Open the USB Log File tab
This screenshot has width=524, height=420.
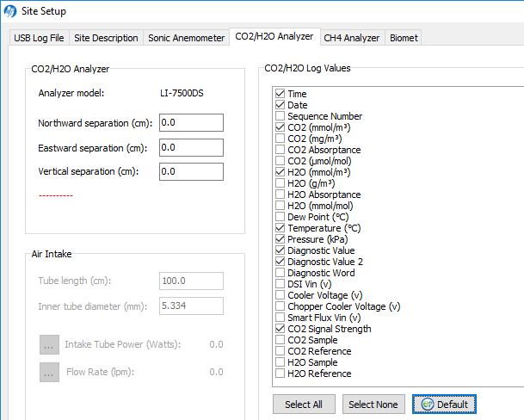point(40,38)
